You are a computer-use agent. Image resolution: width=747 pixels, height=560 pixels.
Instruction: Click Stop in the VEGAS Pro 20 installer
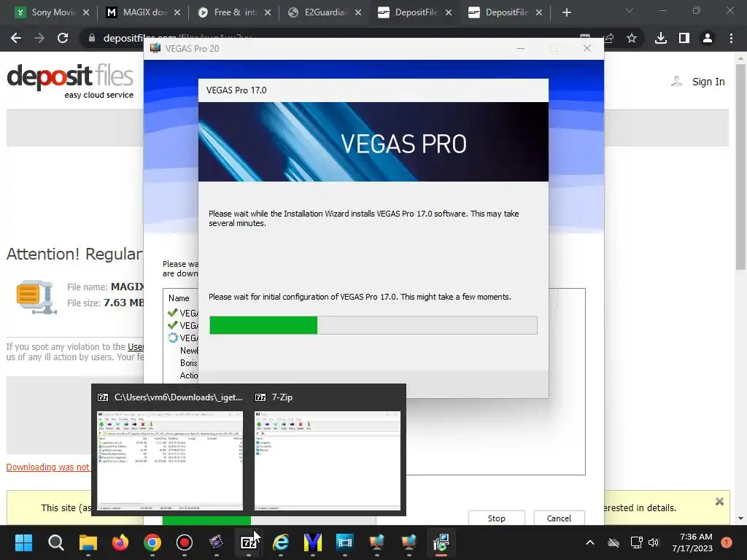pyautogui.click(x=496, y=518)
